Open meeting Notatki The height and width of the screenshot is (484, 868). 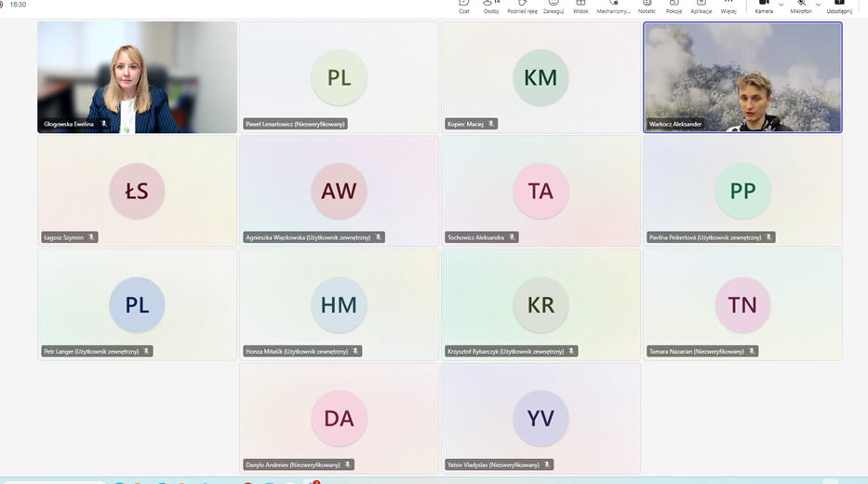647,6
